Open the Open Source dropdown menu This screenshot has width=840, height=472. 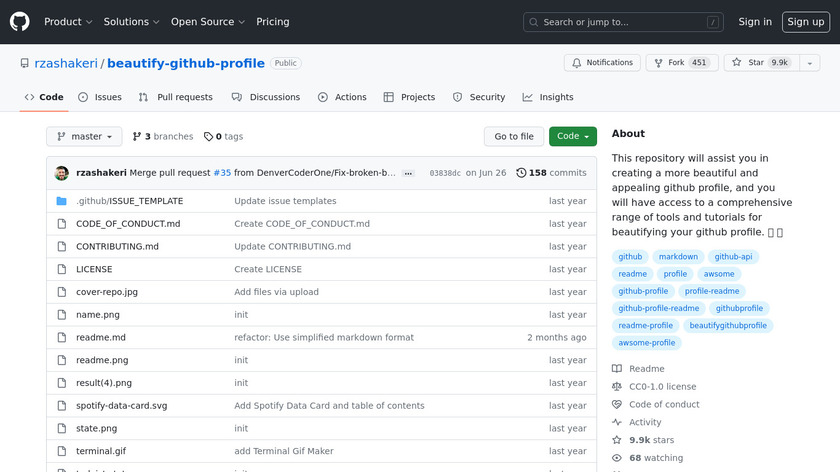pyautogui.click(x=208, y=22)
